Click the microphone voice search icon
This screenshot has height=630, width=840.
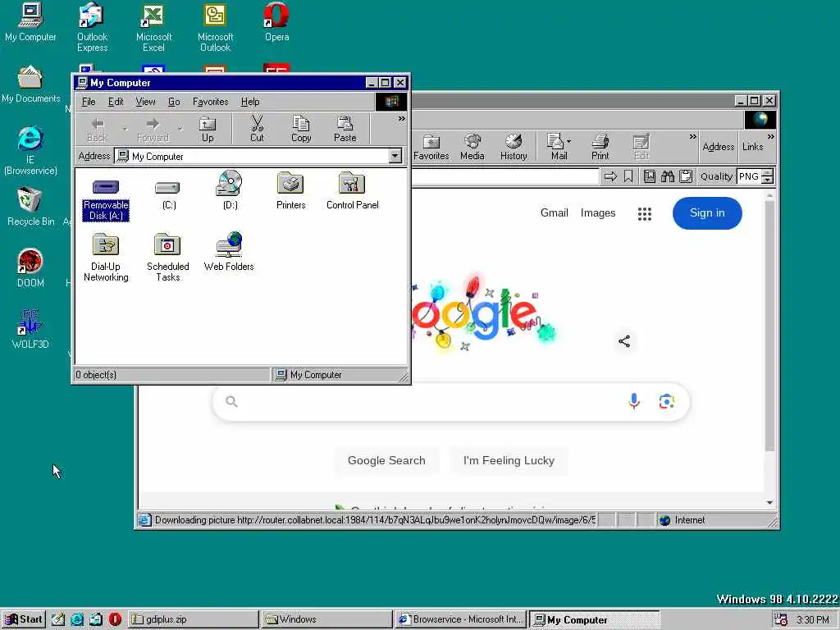pyautogui.click(x=634, y=400)
